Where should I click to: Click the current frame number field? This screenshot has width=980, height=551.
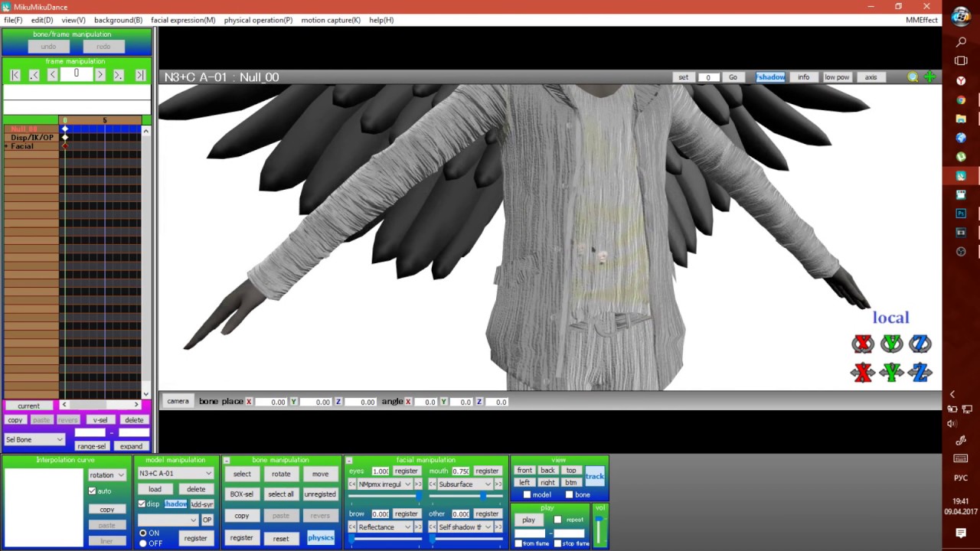pyautogui.click(x=76, y=74)
